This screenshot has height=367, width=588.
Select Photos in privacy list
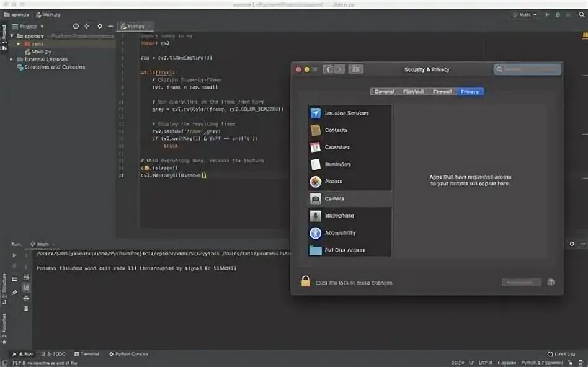click(349, 182)
